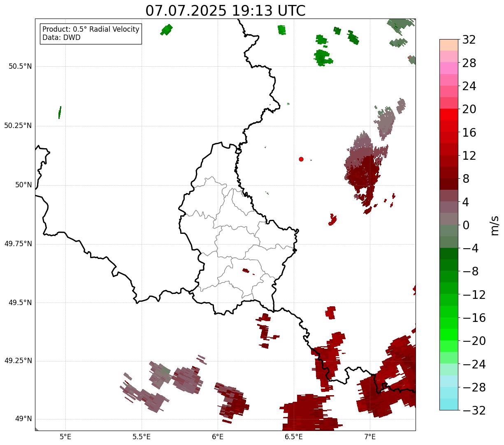Click the 6.5°E longitude label

294,437
